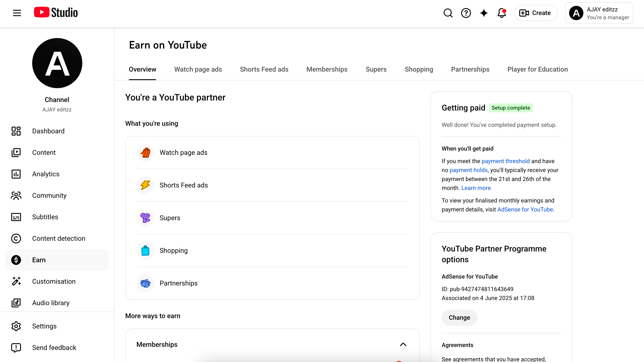Open AJAY editzz account switcher
The width and height of the screenshot is (644, 362).
pos(599,13)
